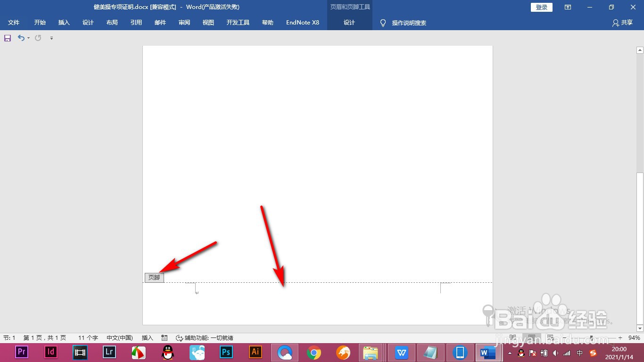Viewport: 644px width, 362px height.
Task: Toggle 插入 overtype mode in status bar
Action: tap(148, 338)
